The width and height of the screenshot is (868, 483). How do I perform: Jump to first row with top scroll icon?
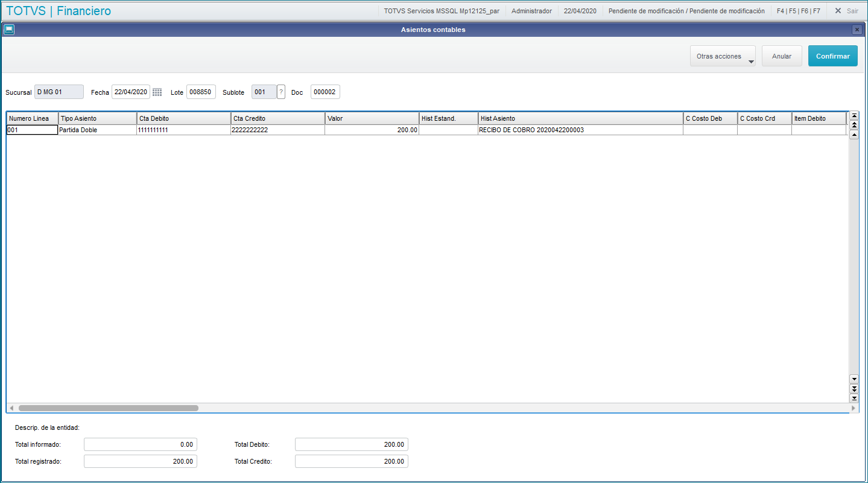854,115
